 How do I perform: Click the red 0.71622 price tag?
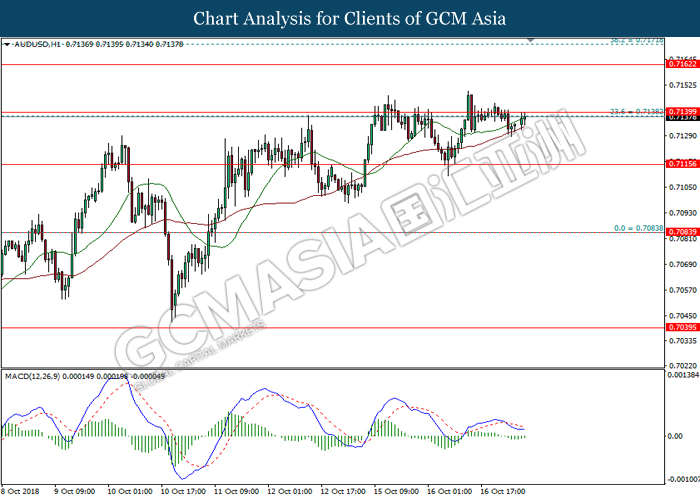click(x=682, y=64)
